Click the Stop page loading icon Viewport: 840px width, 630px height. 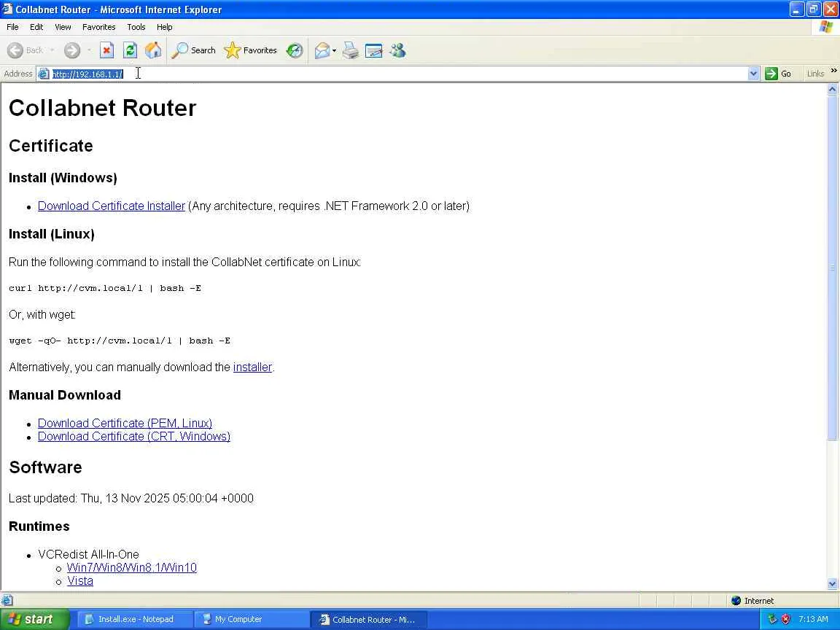click(106, 50)
